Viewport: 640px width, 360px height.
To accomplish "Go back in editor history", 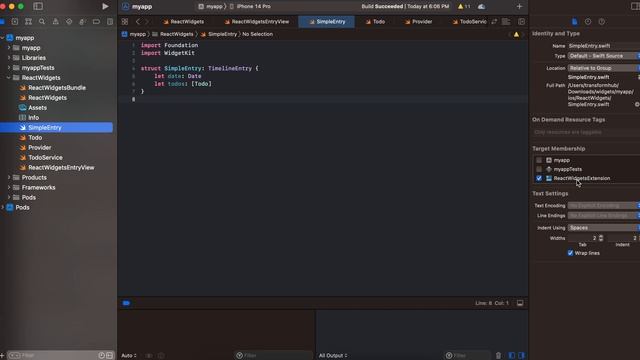I will [138, 22].
